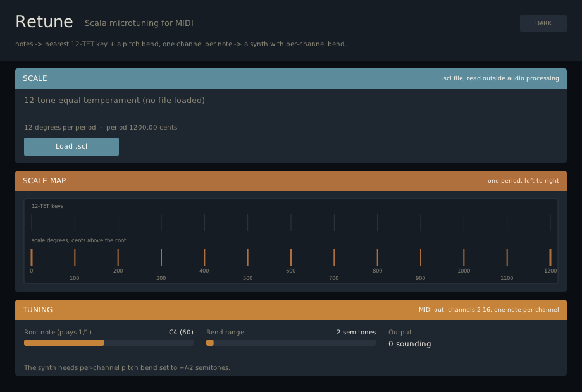Click the scale degree marker at 100 cents
The width and height of the screenshot is (582, 392).
click(x=75, y=257)
